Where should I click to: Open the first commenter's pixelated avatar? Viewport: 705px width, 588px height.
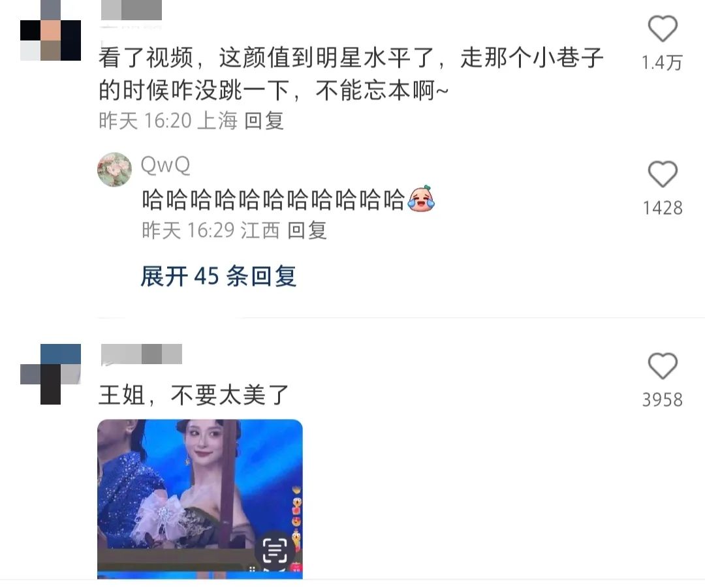pos(50,31)
